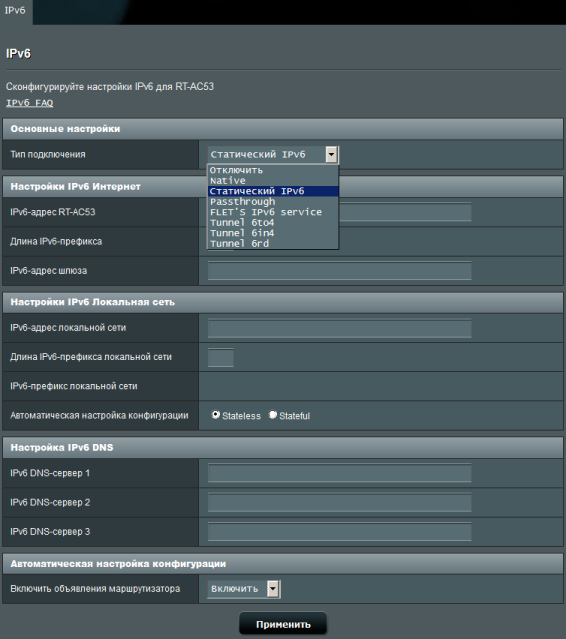This screenshot has height=639, width=566.
Task: Enable Stateless auto configuration
Action: (x=216, y=415)
